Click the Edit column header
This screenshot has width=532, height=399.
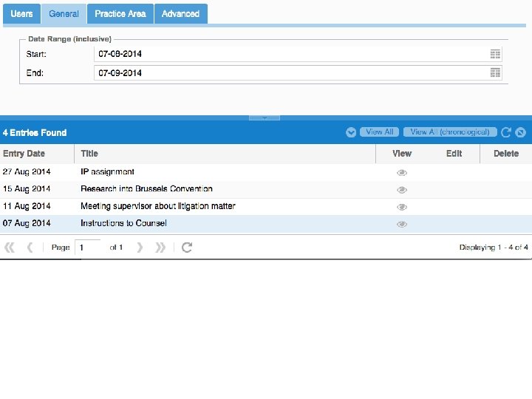click(x=454, y=154)
